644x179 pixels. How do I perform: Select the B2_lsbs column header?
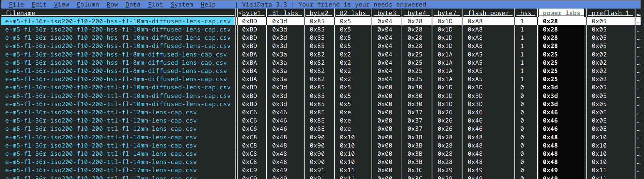click(x=353, y=13)
